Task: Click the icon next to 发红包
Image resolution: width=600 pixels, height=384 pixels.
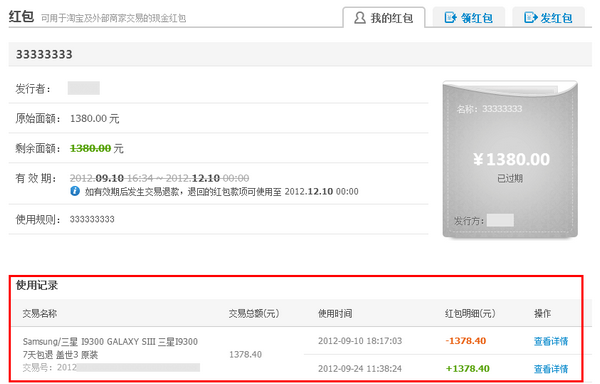Action: (530, 18)
